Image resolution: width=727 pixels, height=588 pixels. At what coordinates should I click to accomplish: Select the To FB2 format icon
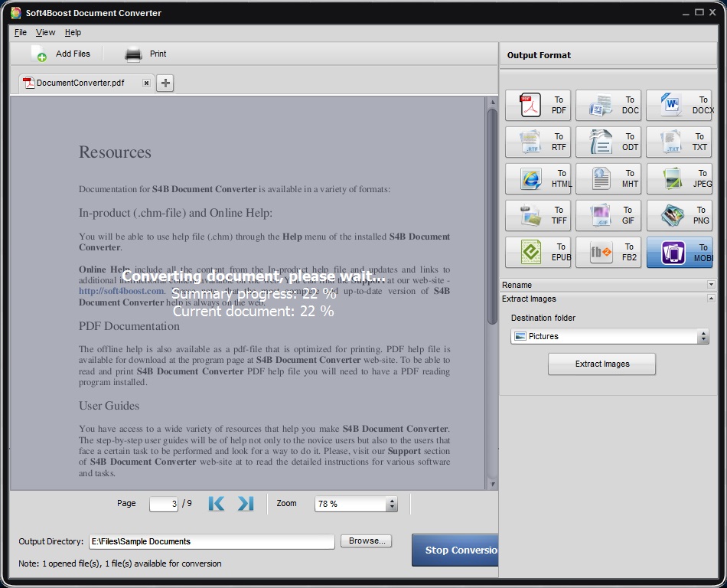[608, 252]
